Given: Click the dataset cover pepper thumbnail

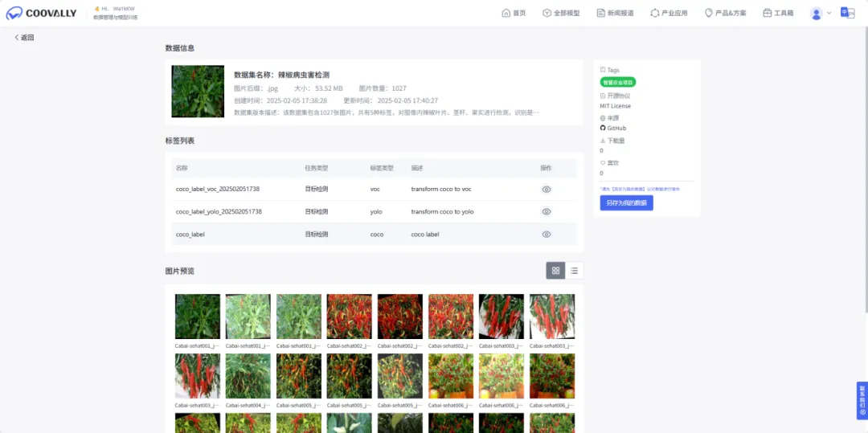Looking at the screenshot, I should [x=198, y=92].
